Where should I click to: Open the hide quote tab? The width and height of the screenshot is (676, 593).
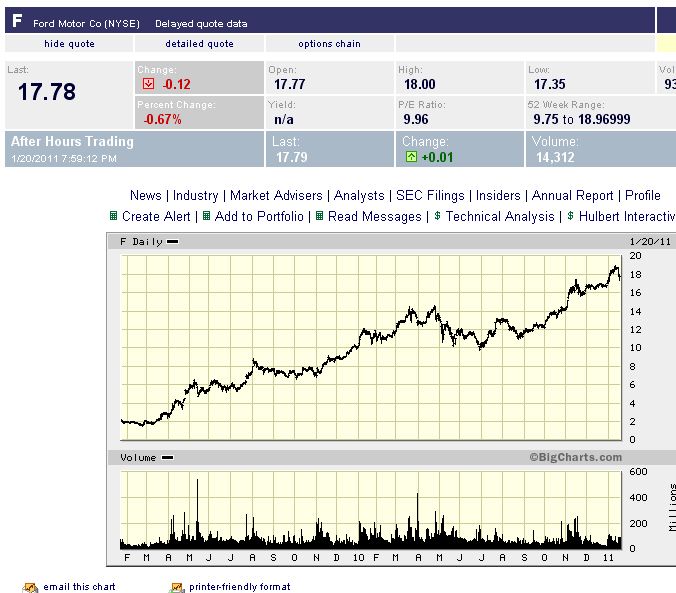coord(69,44)
